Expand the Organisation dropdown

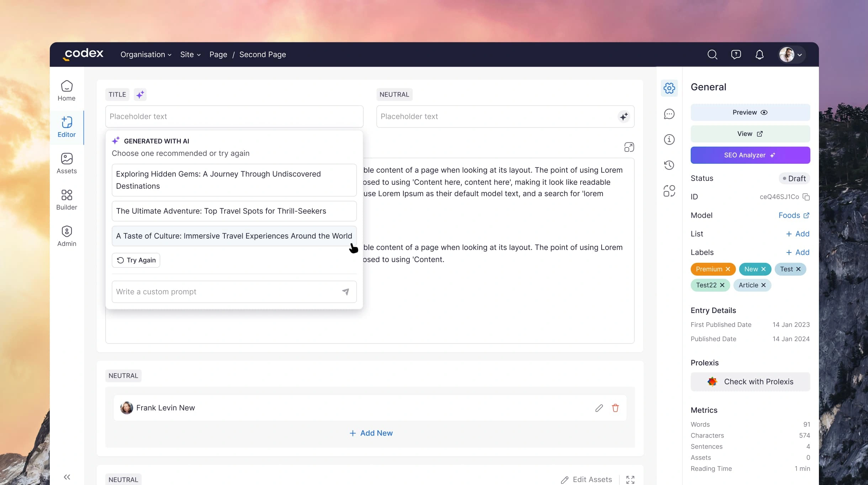point(146,54)
